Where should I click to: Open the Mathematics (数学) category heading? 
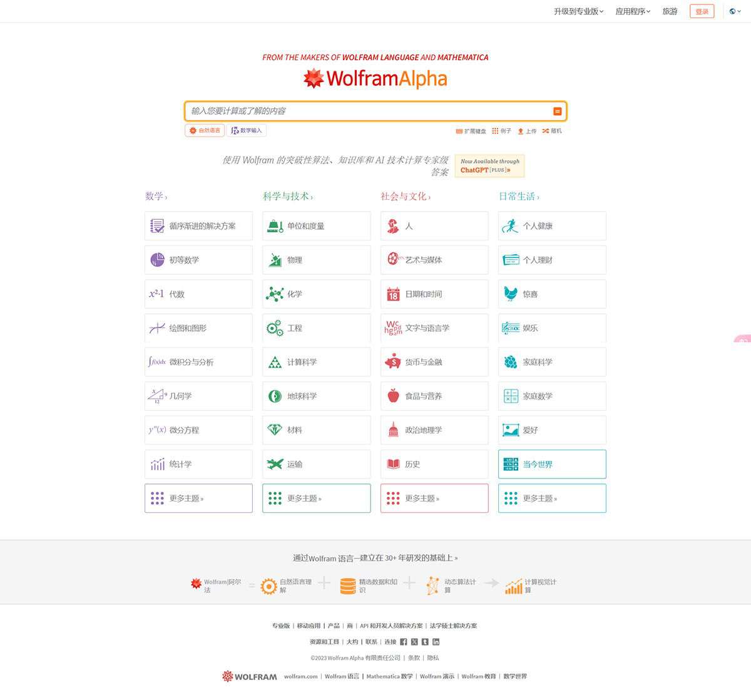pos(156,196)
